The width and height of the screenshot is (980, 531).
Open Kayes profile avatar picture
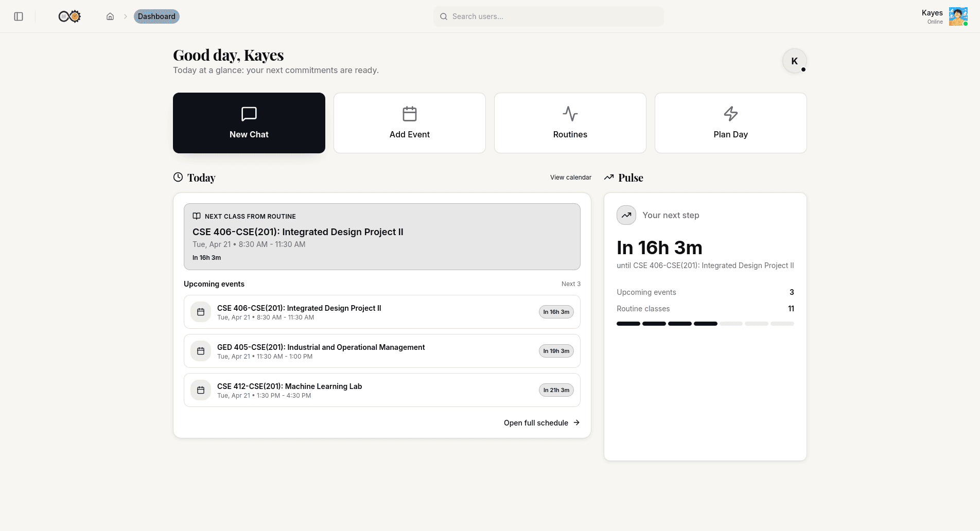pyautogui.click(x=958, y=16)
